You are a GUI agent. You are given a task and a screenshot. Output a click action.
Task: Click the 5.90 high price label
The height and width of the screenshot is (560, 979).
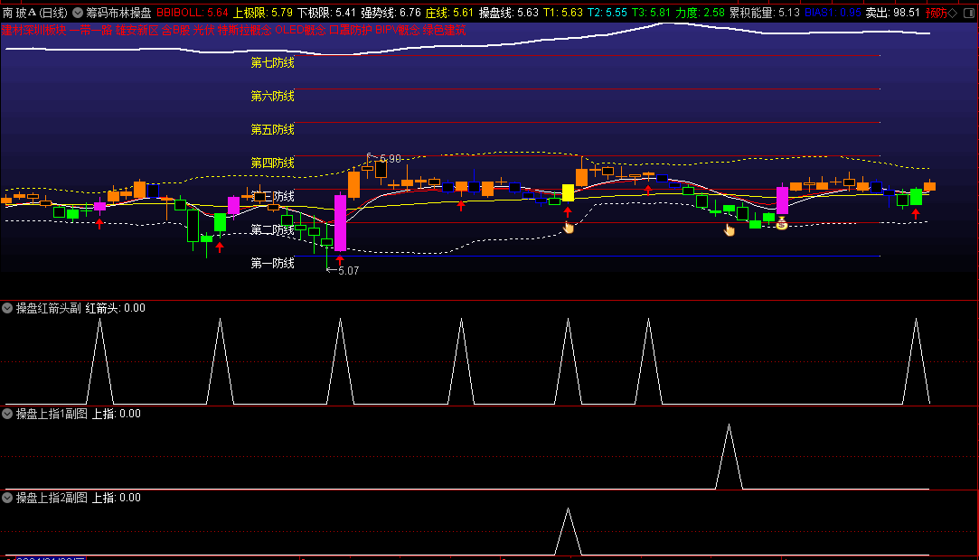(389, 158)
